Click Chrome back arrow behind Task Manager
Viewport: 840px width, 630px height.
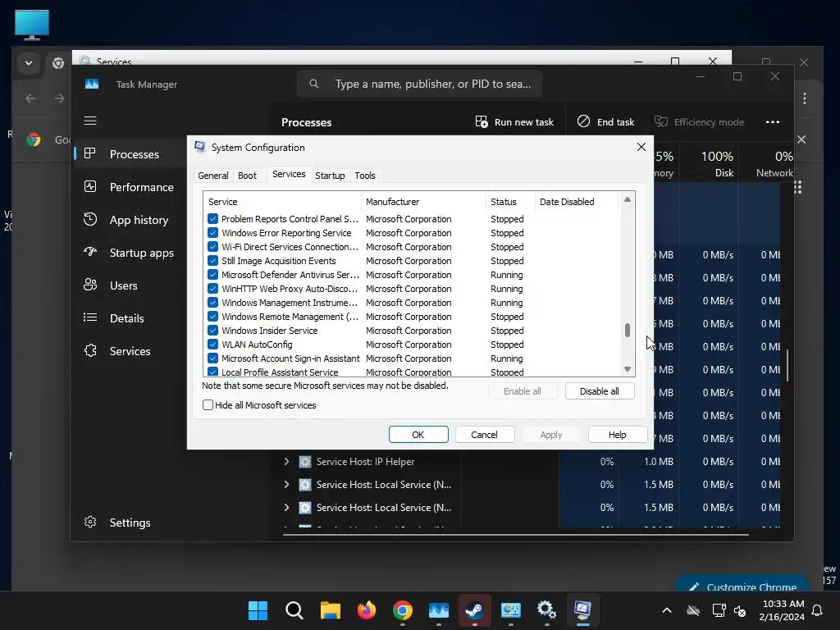tap(30, 98)
